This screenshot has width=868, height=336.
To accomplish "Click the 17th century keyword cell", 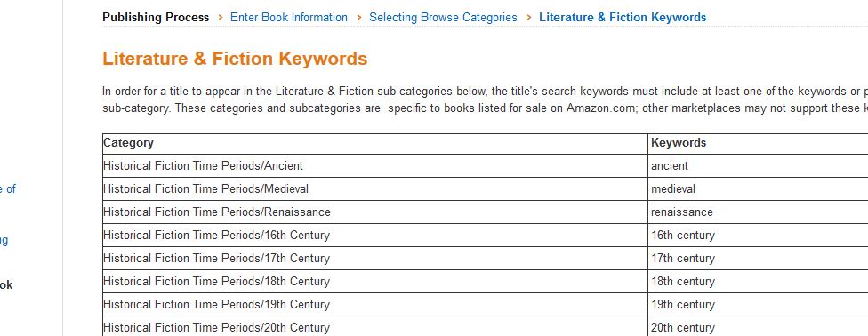I will tap(759, 259).
